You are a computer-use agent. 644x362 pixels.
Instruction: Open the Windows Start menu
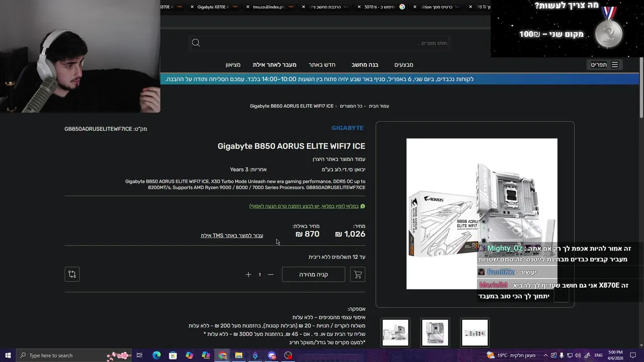click(8, 355)
